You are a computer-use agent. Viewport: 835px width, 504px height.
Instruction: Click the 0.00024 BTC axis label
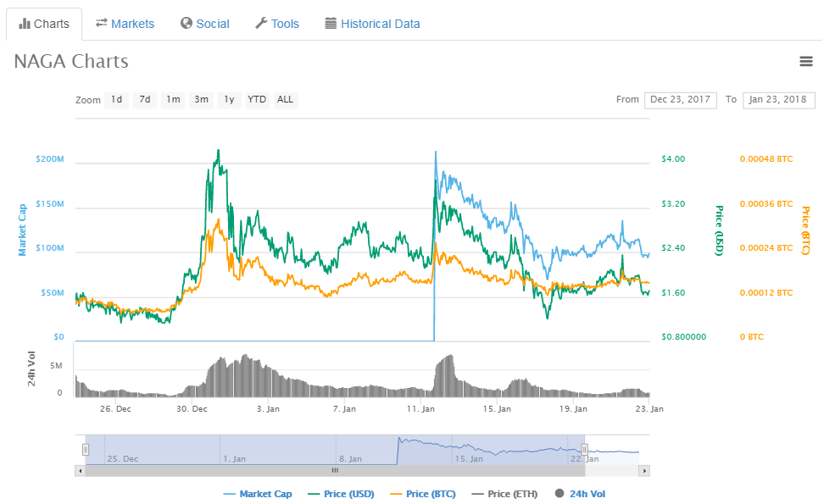point(766,248)
